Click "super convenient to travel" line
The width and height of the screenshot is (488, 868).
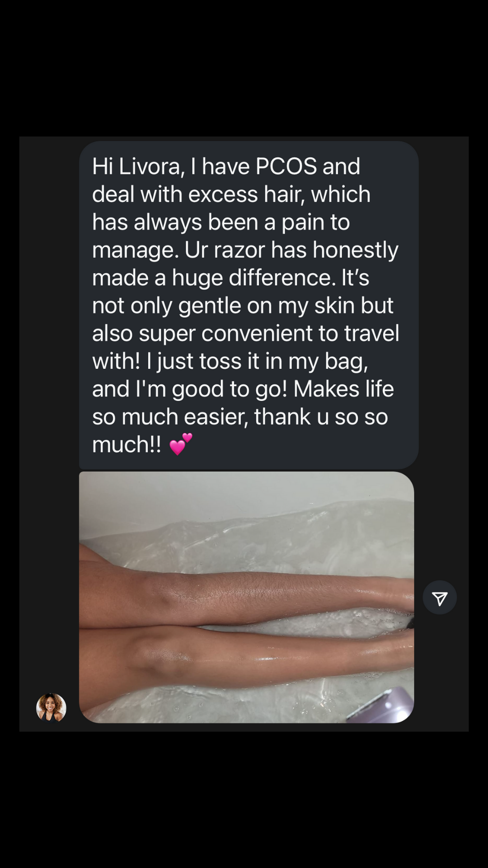tap(269, 333)
